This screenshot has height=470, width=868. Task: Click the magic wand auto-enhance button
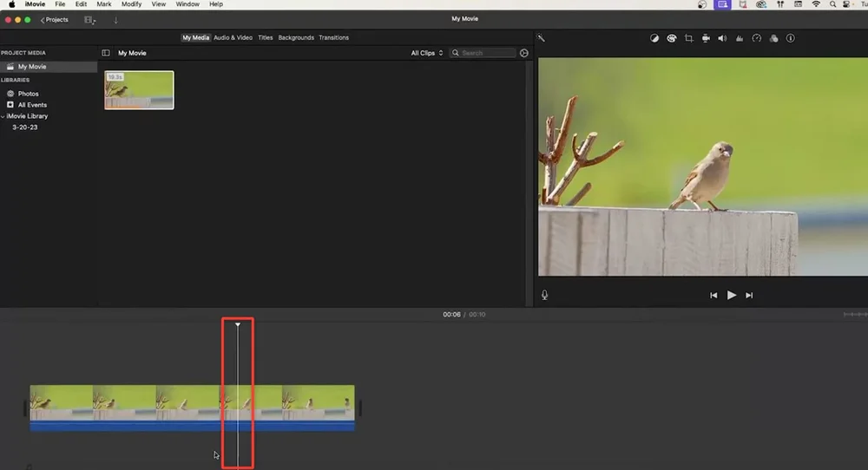pos(541,38)
